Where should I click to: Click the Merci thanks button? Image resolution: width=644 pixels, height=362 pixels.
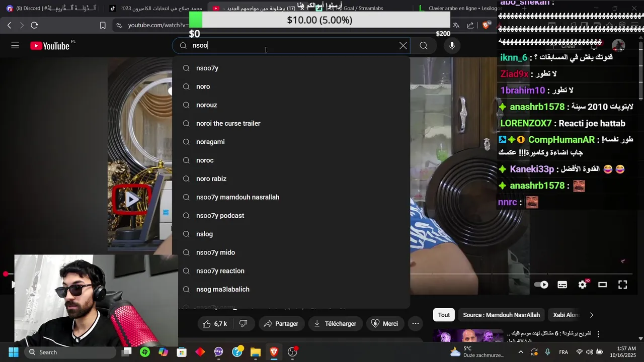pyautogui.click(x=384, y=324)
